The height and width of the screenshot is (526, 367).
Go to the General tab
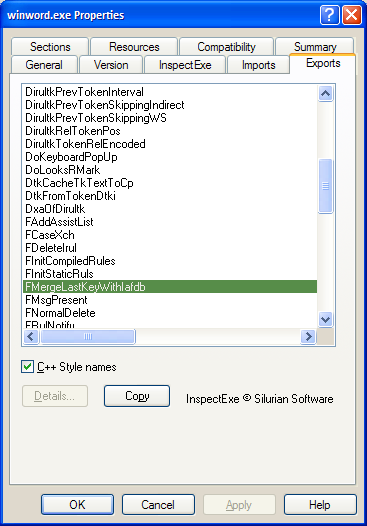tap(44, 64)
